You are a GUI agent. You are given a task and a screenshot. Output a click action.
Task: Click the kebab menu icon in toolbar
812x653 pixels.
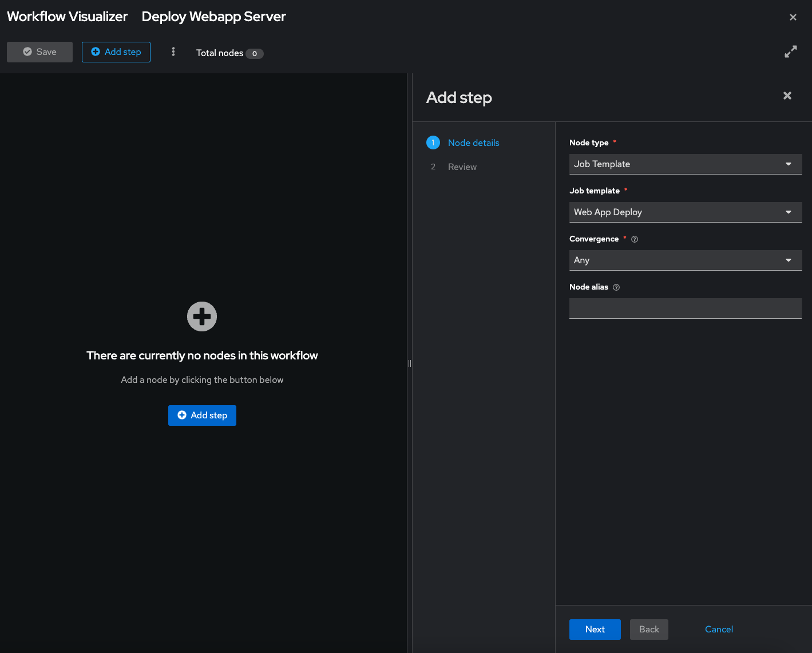click(x=173, y=52)
